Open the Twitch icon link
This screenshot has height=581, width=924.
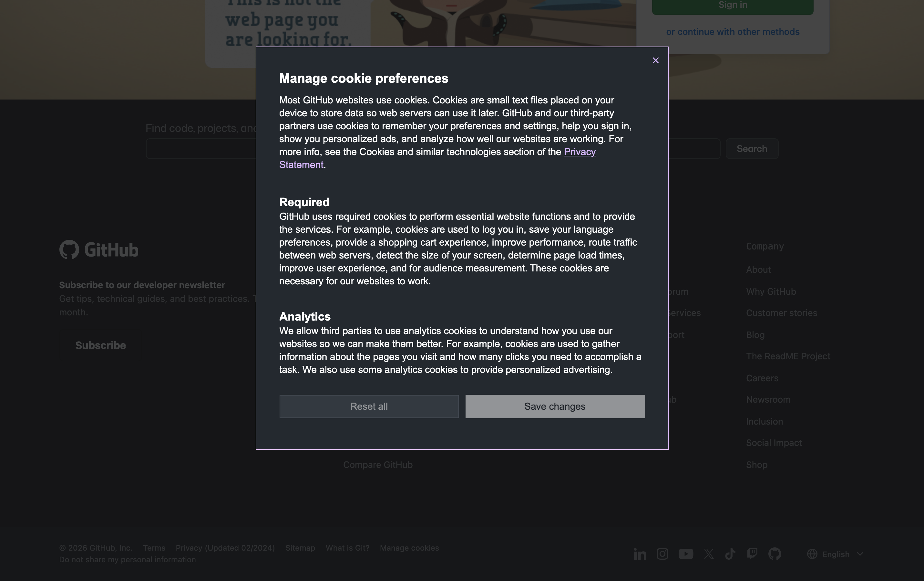[x=752, y=554]
